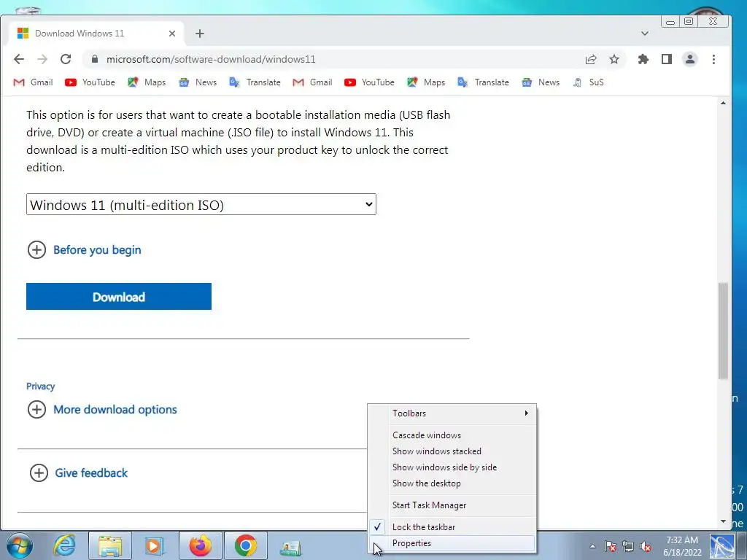Launch Internet Explorer from taskbar
This screenshot has width=747, height=560.
coord(64,545)
